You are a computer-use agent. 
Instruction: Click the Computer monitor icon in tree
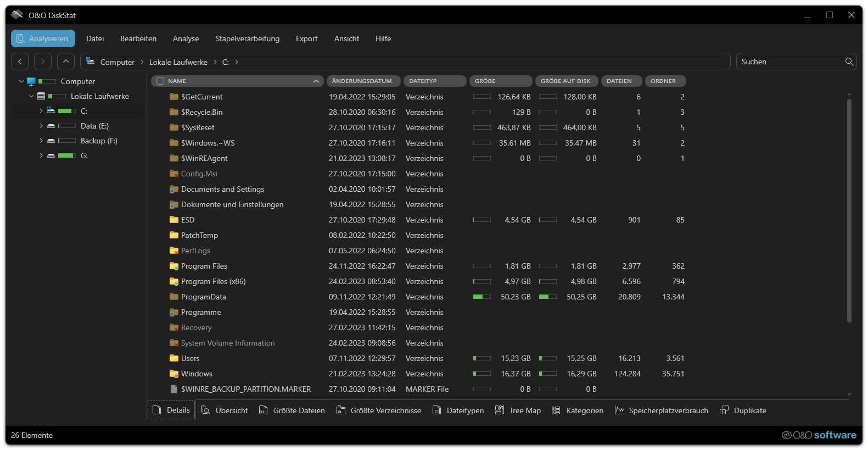(x=31, y=81)
